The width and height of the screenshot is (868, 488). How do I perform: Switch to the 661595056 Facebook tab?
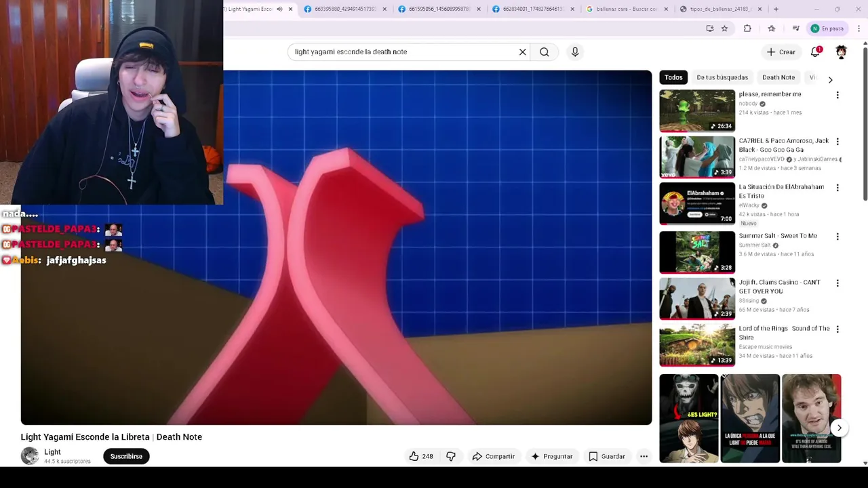pyautogui.click(x=439, y=9)
